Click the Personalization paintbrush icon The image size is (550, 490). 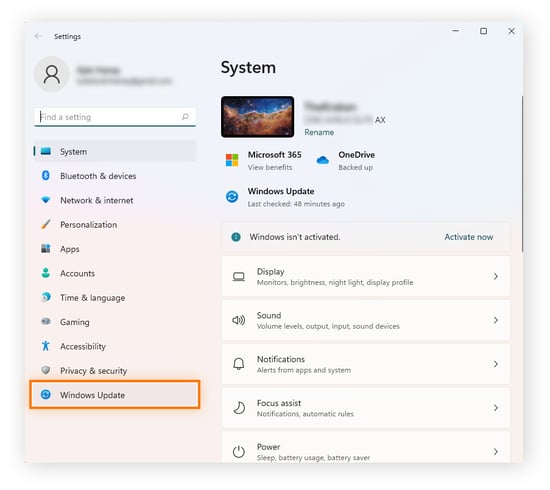coord(46,224)
